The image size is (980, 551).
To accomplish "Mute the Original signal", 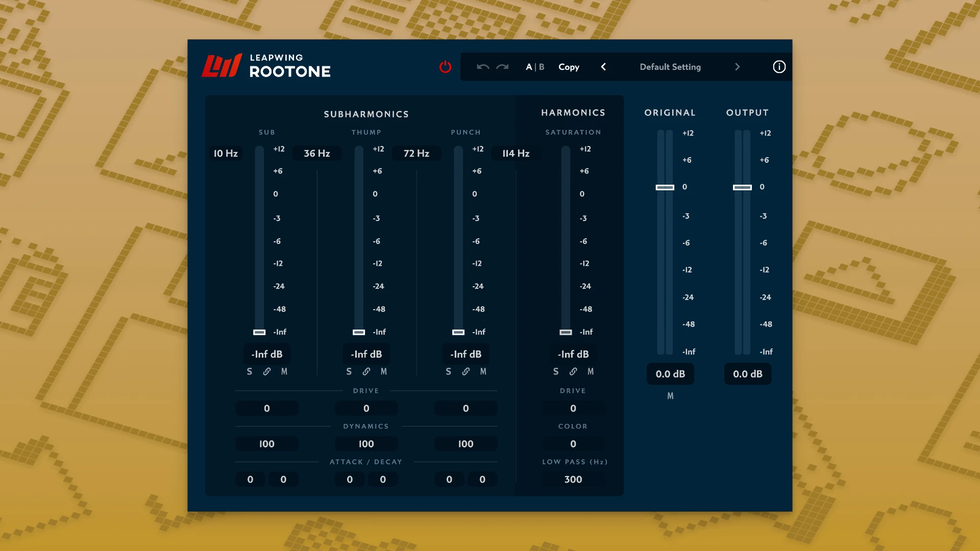I will pyautogui.click(x=670, y=396).
